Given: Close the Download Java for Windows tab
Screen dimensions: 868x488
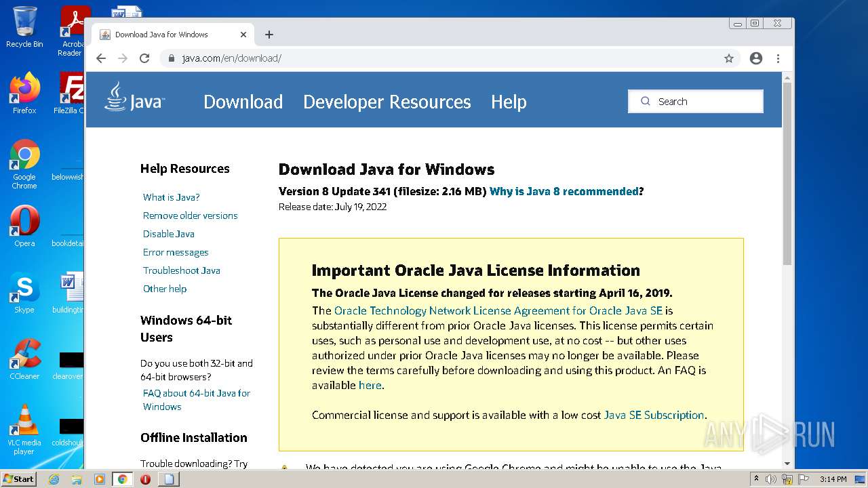Looking at the screenshot, I should [x=243, y=35].
